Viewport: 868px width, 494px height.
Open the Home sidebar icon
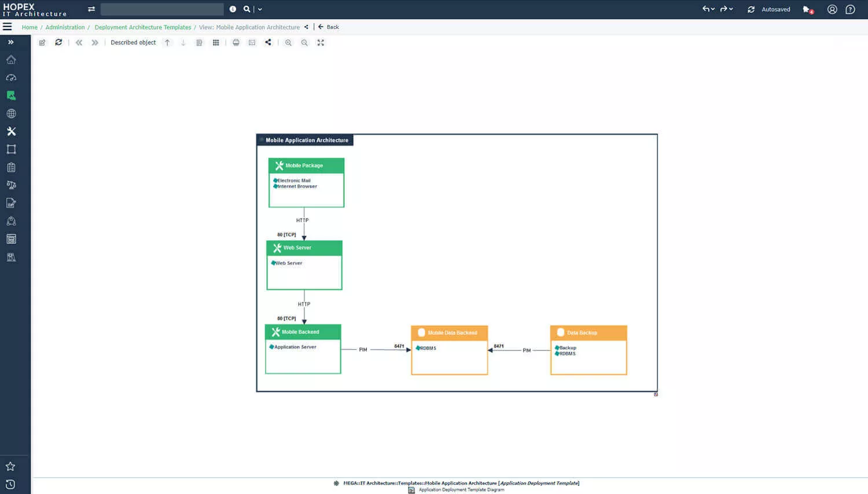click(x=11, y=60)
